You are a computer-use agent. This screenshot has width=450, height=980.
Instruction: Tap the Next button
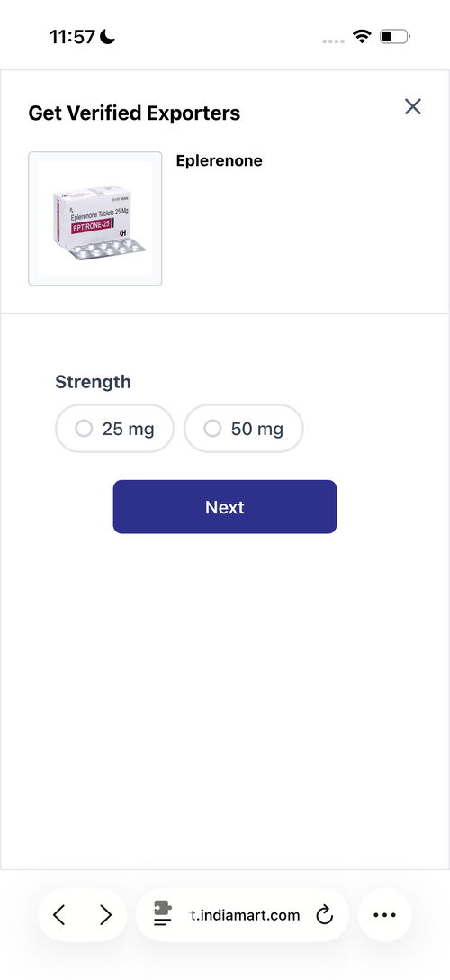point(225,507)
